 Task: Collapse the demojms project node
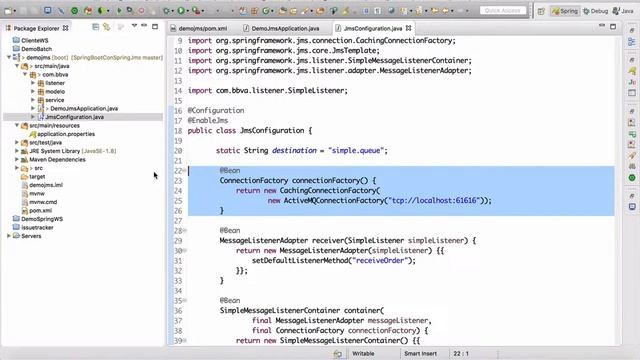click(x=9, y=58)
